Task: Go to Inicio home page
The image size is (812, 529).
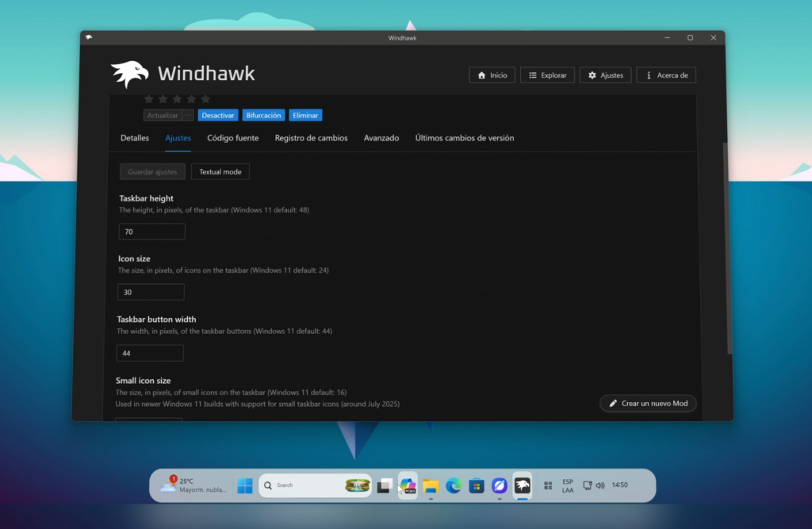Action: point(492,75)
